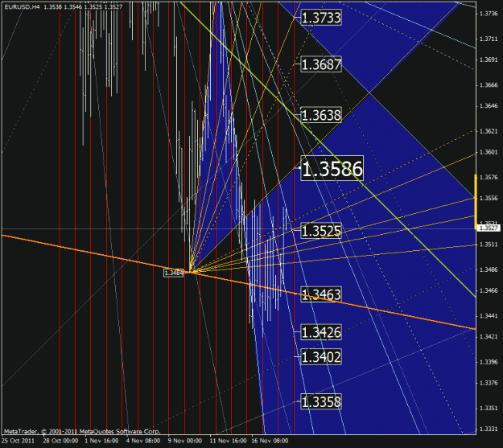
Task: Click the 4 Nov 08:00 time label
Action: (x=143, y=441)
